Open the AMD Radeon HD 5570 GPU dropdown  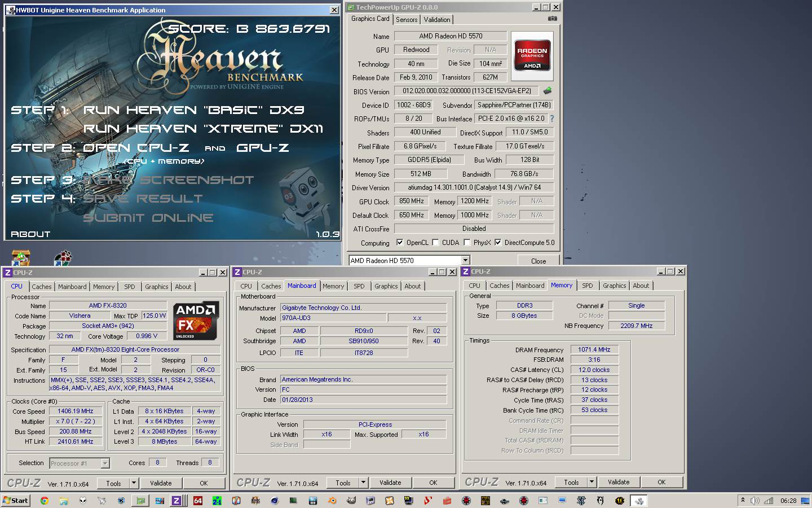pyautogui.click(x=465, y=260)
